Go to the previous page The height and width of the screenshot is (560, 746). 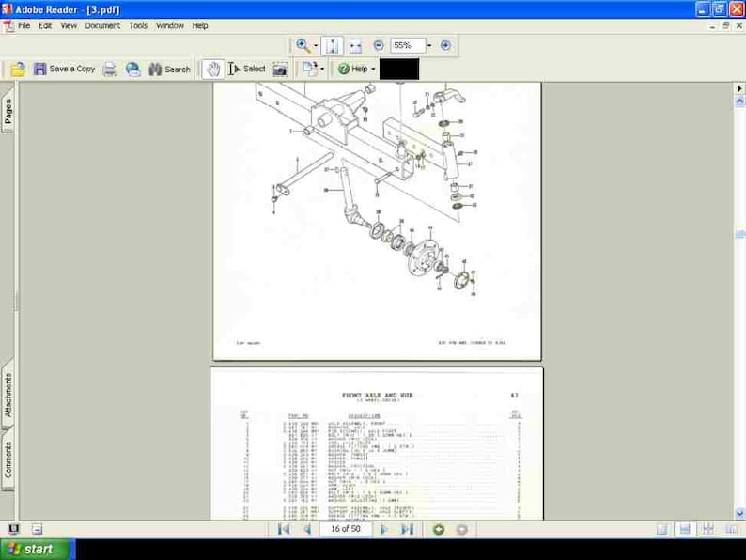tap(308, 529)
